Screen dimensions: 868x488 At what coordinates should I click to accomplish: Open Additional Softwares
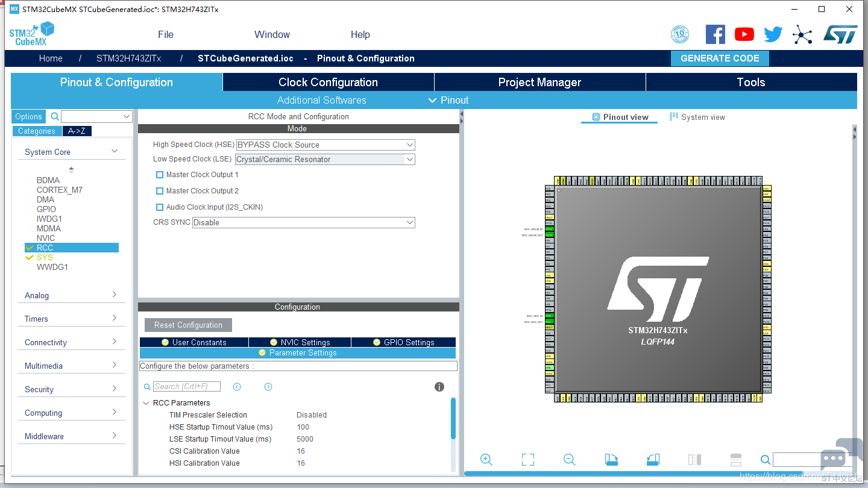(322, 100)
